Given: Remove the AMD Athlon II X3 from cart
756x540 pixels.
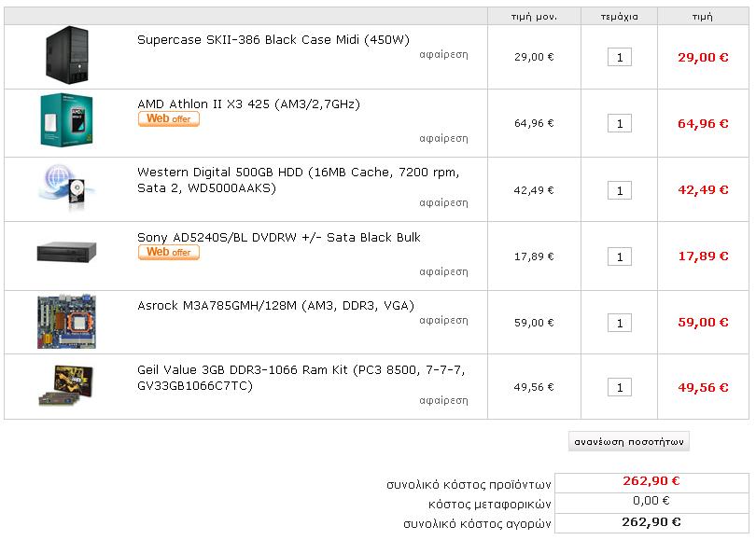Looking at the screenshot, I should tap(443, 138).
